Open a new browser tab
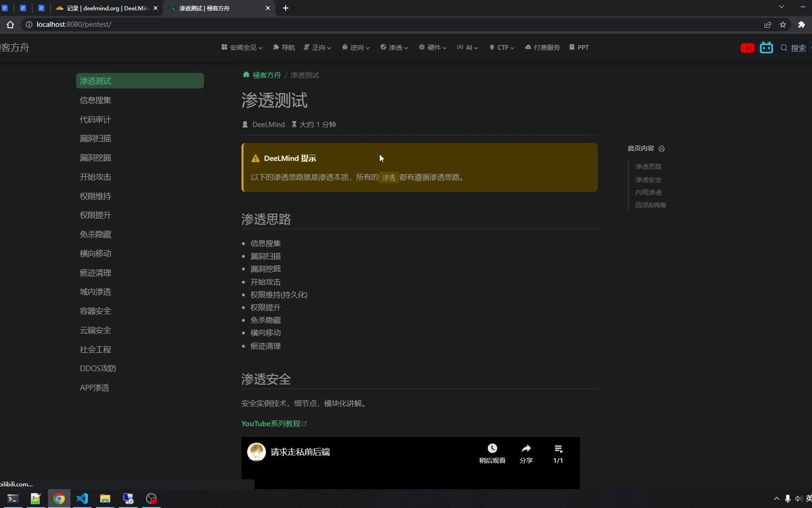Image resolution: width=812 pixels, height=508 pixels. click(x=286, y=8)
